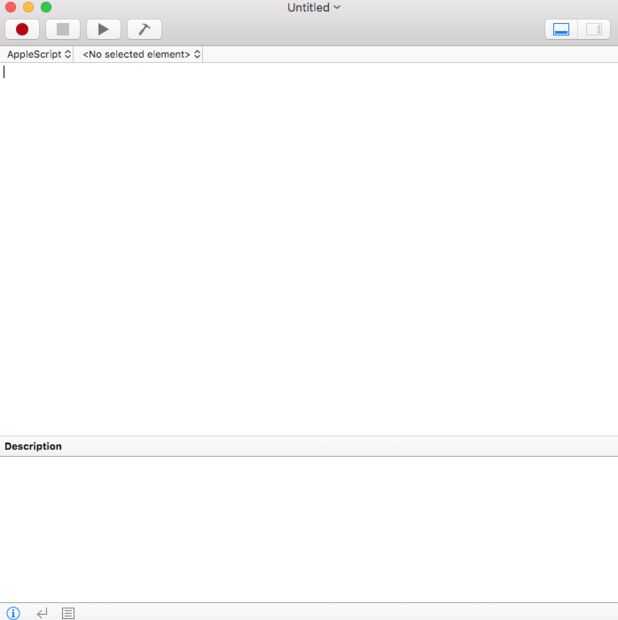Click into the script editor text area
The width and height of the screenshot is (618, 620).
coord(309,249)
